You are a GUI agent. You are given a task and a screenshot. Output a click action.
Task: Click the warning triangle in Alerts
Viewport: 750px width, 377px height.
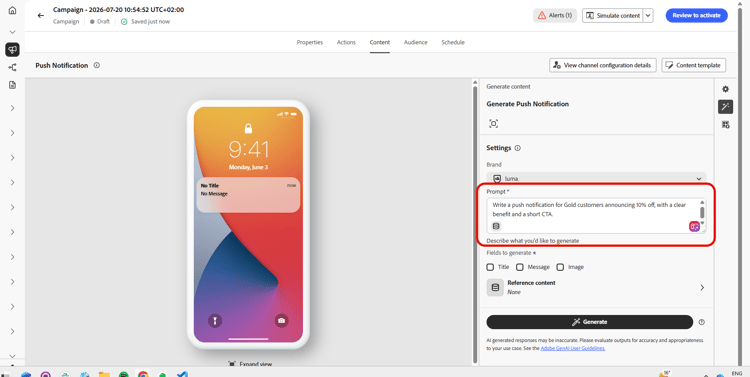pyautogui.click(x=542, y=15)
